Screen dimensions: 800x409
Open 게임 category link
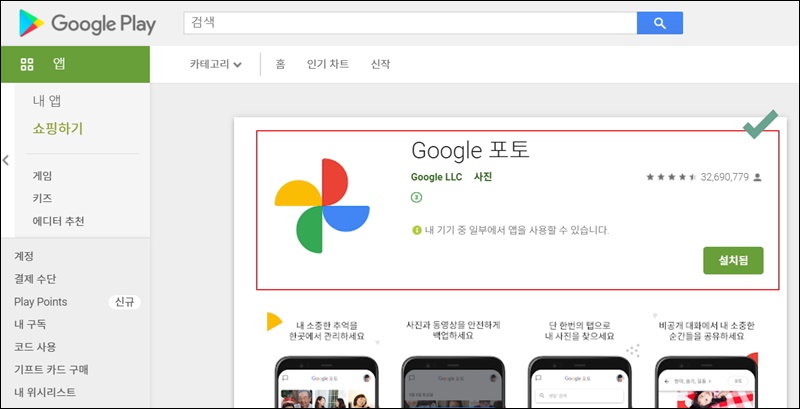click(42, 176)
